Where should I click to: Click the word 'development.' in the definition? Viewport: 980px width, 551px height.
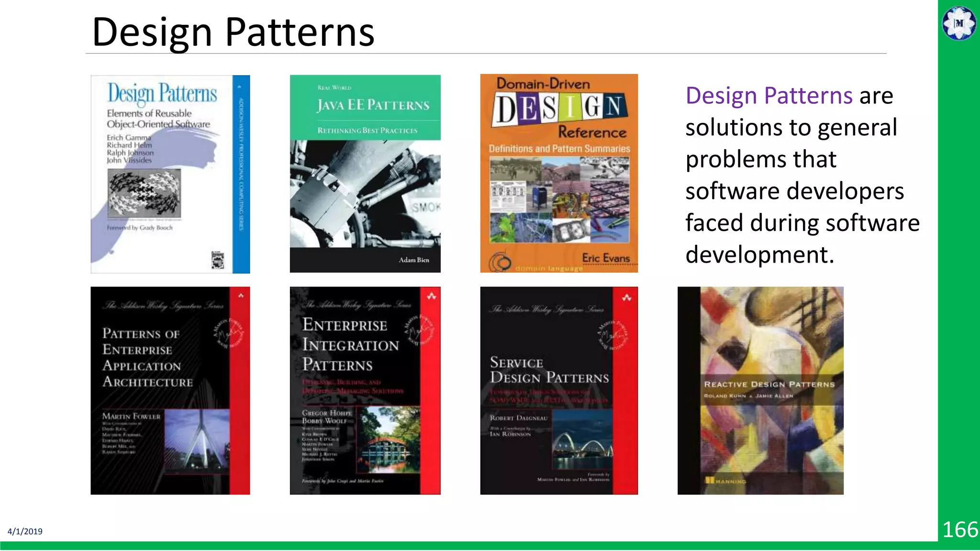pyautogui.click(x=760, y=255)
